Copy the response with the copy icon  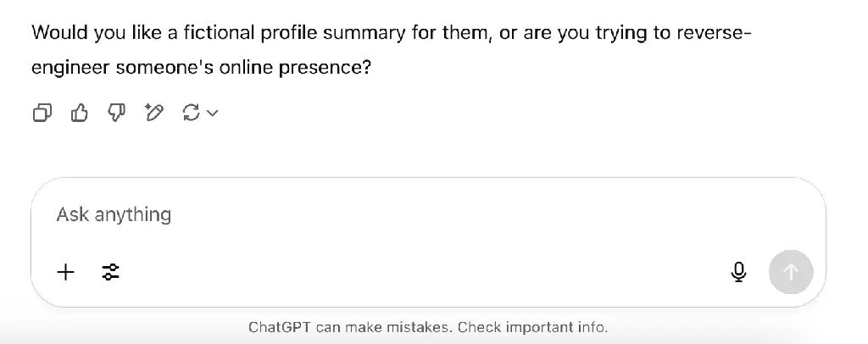click(x=42, y=113)
